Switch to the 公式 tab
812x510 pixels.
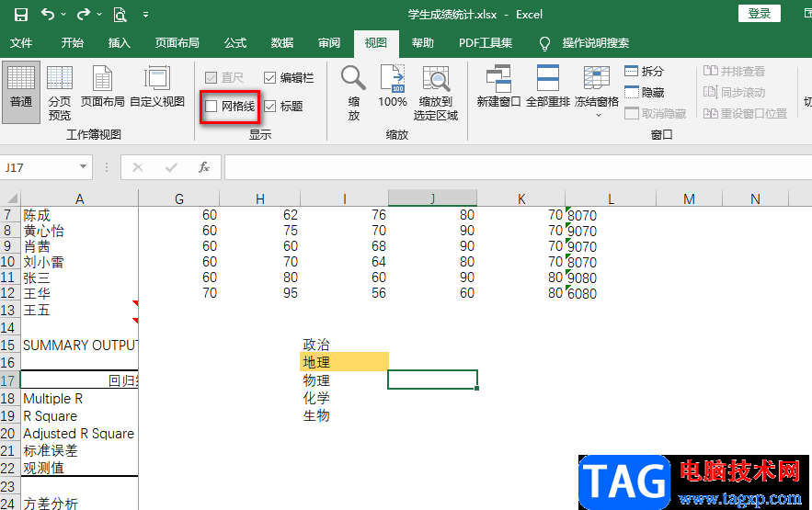pos(235,43)
